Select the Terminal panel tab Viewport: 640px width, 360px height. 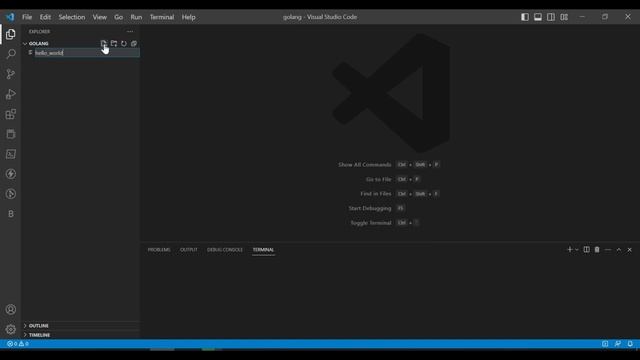(x=263, y=250)
